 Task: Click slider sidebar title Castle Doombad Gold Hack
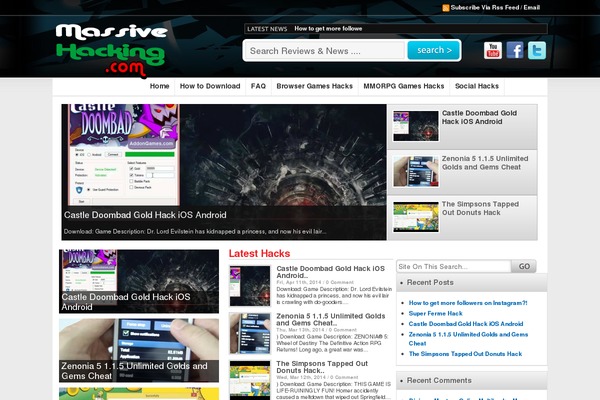[479, 117]
